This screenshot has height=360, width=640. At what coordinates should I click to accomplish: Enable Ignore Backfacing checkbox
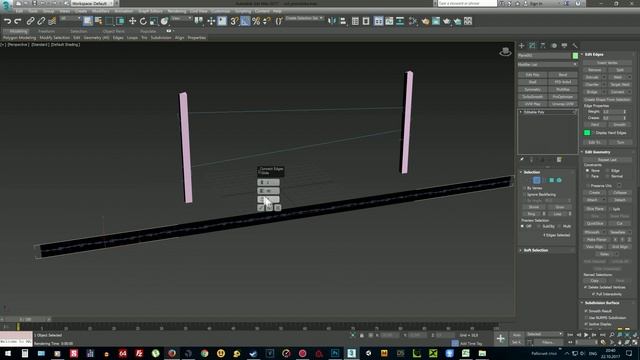tap(524, 195)
